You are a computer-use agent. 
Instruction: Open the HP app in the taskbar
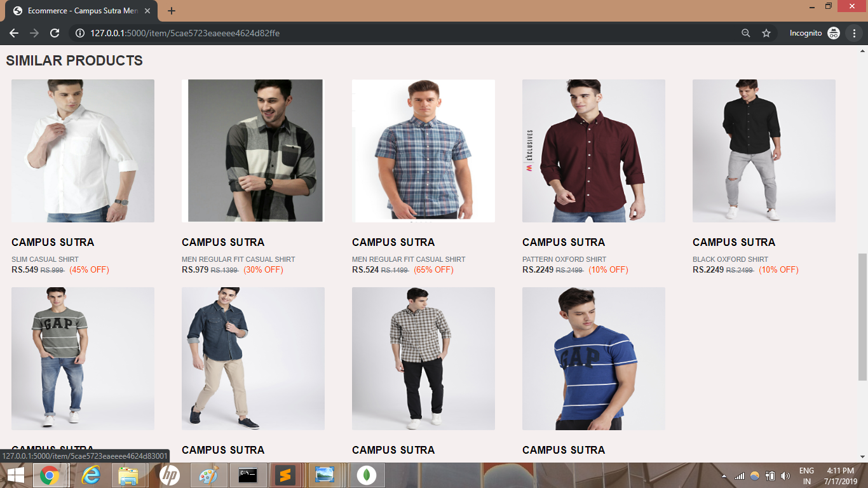(169, 475)
